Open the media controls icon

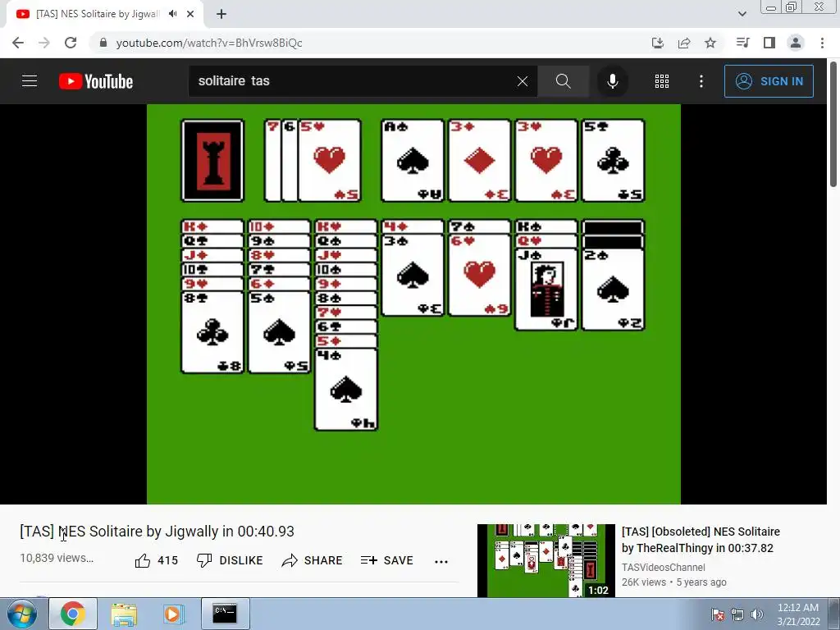tap(742, 43)
